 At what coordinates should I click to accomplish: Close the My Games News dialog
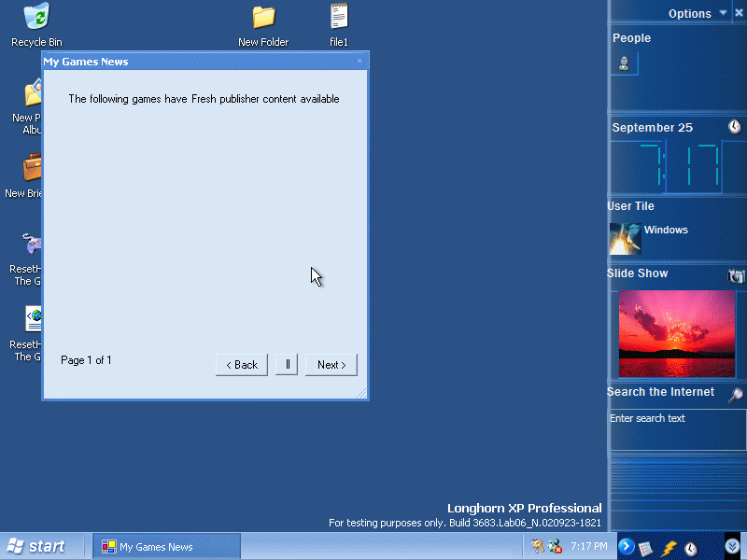(359, 61)
